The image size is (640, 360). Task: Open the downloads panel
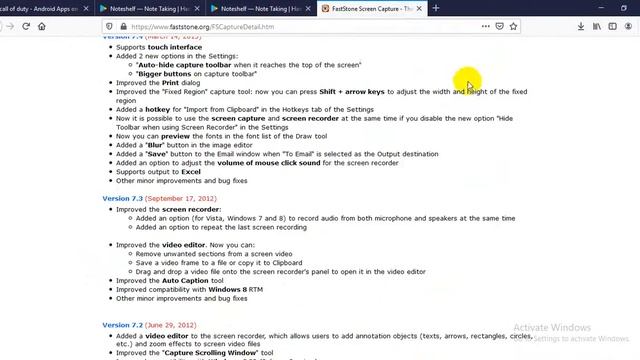click(x=581, y=27)
